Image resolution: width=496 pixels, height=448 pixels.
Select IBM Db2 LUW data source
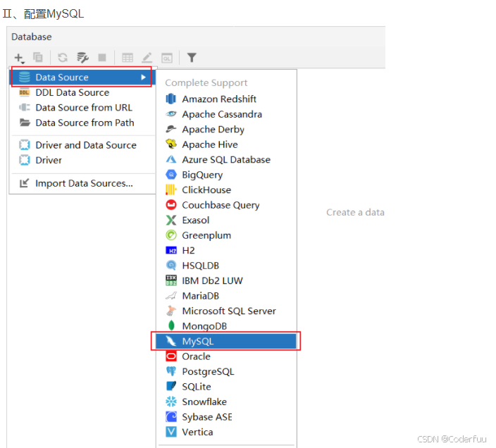click(226, 281)
